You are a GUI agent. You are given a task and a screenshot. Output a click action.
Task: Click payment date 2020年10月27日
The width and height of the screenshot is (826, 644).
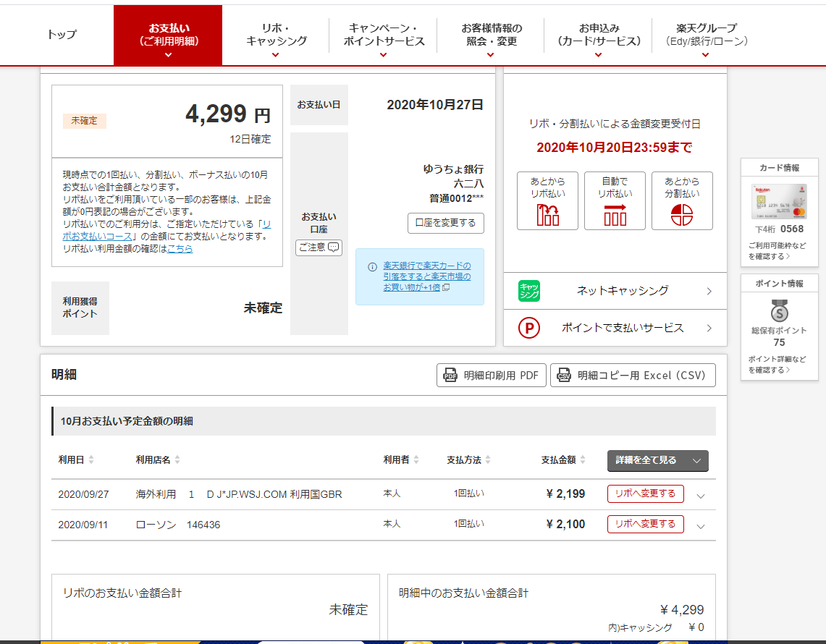coord(435,105)
